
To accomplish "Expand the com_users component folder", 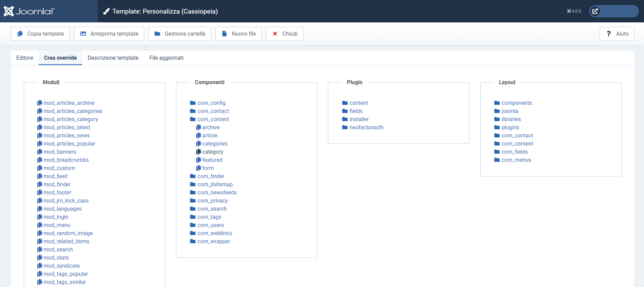I will click(x=207, y=225).
